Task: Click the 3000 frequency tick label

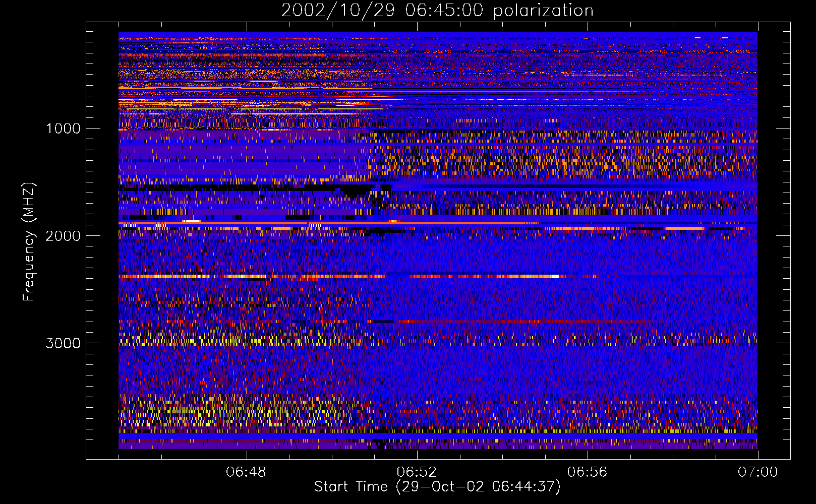Action: click(63, 343)
